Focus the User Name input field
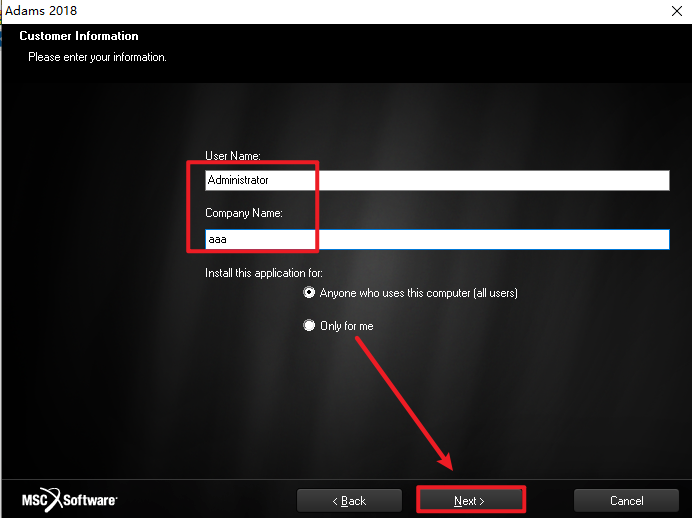 pos(437,180)
